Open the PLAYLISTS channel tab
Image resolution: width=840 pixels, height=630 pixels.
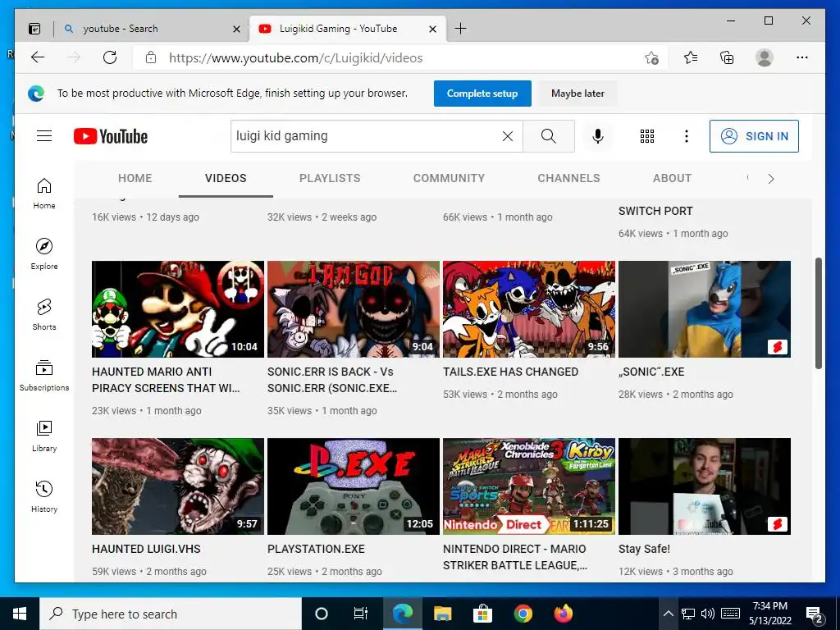(x=330, y=178)
